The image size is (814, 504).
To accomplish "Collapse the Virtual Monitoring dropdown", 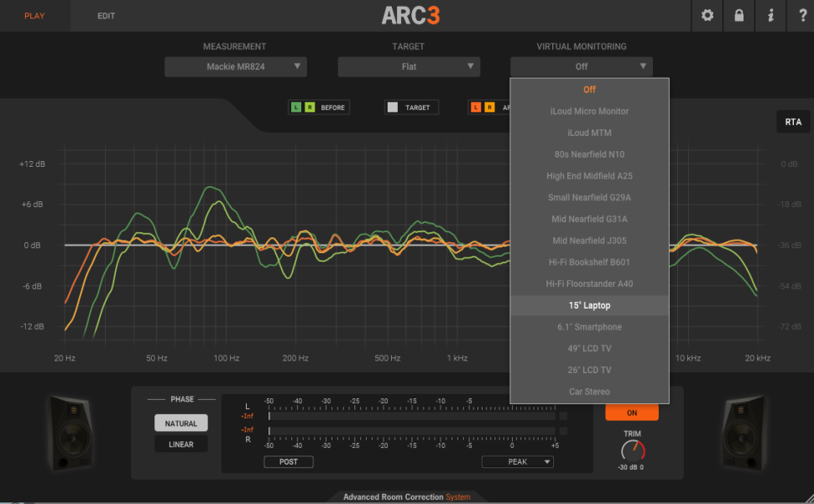I will [582, 66].
